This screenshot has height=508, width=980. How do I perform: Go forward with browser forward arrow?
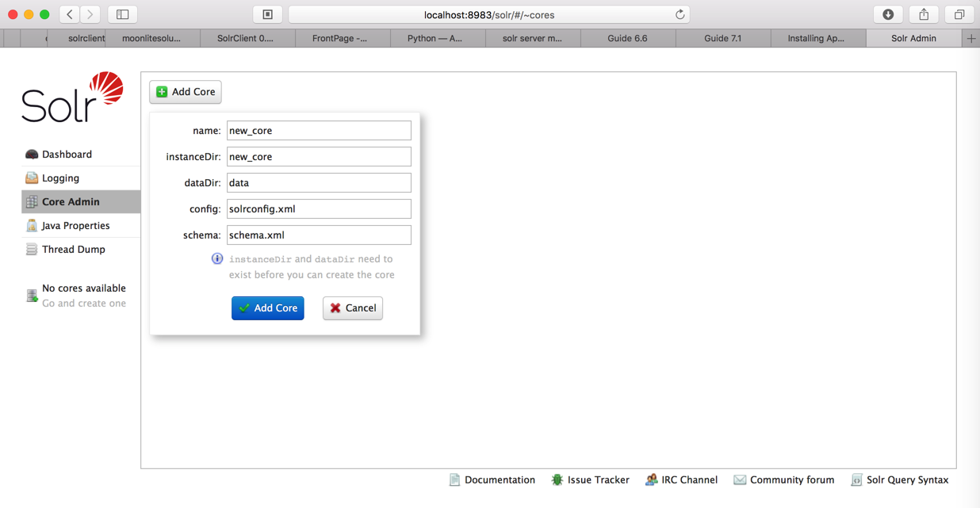click(90, 14)
